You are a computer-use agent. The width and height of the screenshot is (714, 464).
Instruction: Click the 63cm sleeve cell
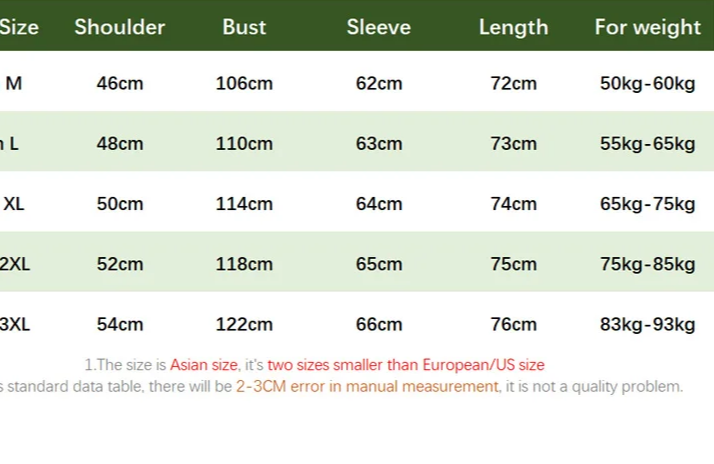coord(379,143)
